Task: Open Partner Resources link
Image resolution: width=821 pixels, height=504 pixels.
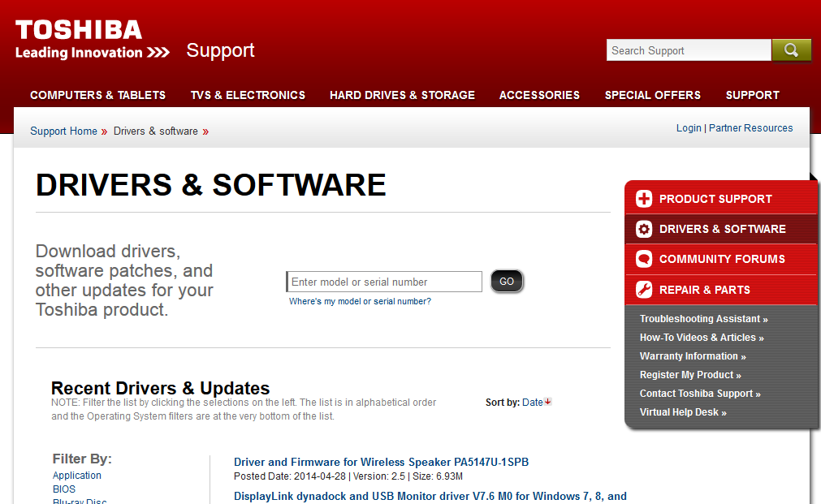Action: pyautogui.click(x=751, y=128)
